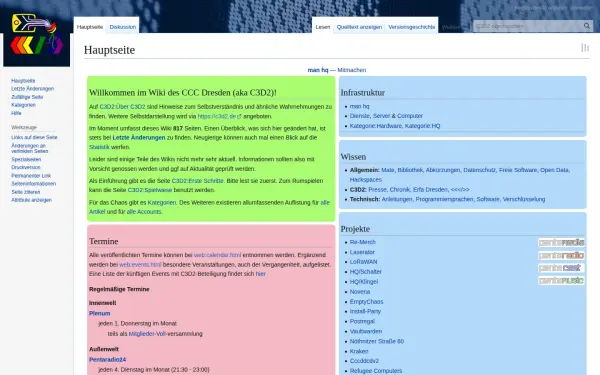Open the Datenschutz link
This screenshot has width=600, height=375.
point(479,170)
